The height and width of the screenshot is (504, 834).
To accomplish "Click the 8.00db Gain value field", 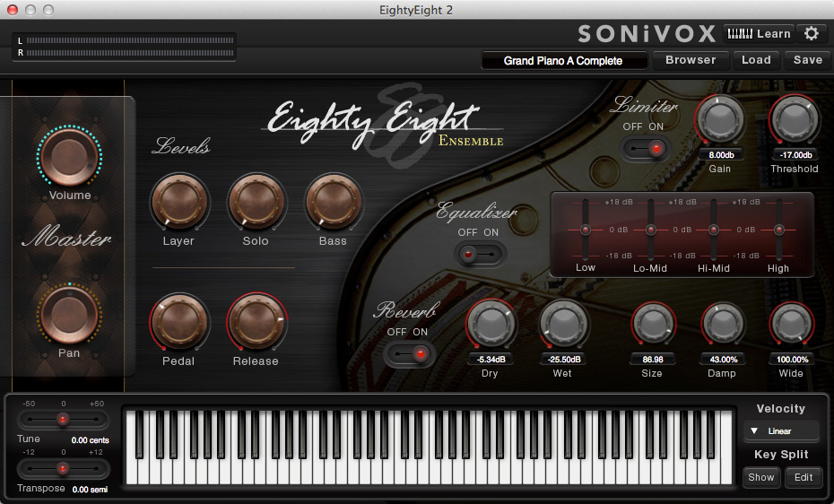I will point(721,155).
